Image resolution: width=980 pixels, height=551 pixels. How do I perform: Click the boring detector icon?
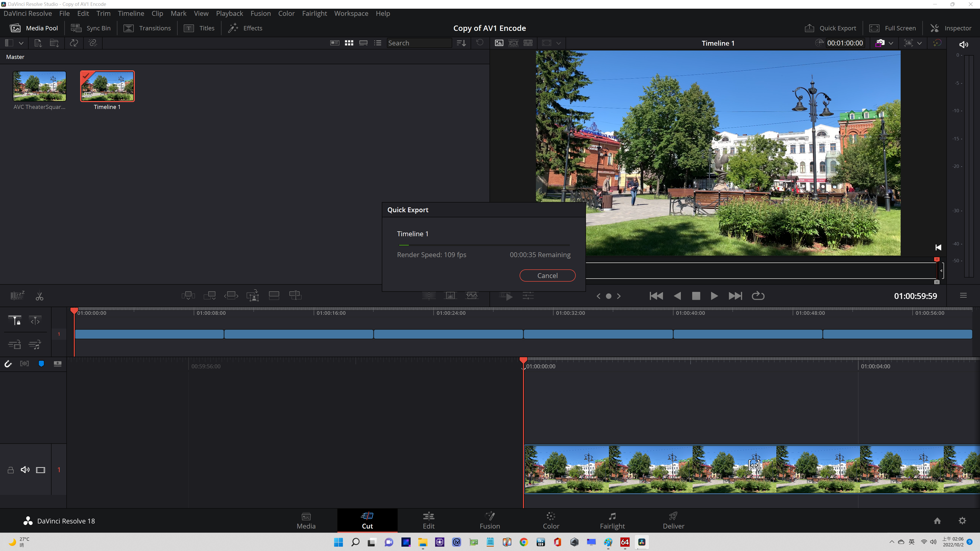point(17,295)
